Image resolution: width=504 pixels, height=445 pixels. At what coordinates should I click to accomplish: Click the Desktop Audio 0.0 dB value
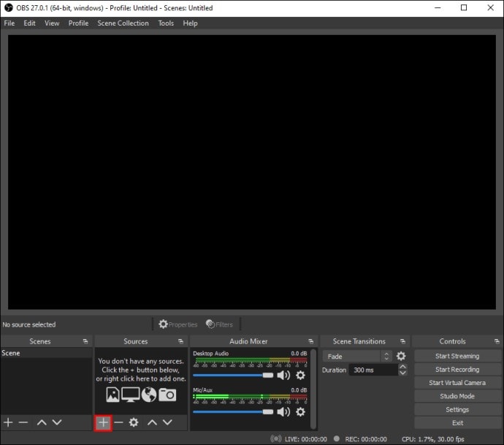(299, 354)
